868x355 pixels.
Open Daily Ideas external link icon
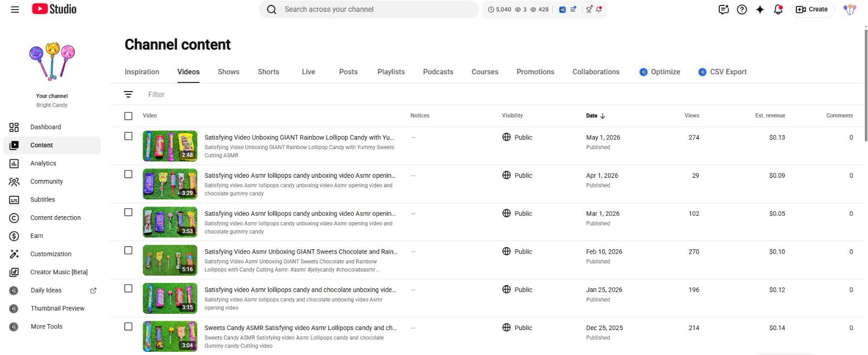[x=93, y=291]
